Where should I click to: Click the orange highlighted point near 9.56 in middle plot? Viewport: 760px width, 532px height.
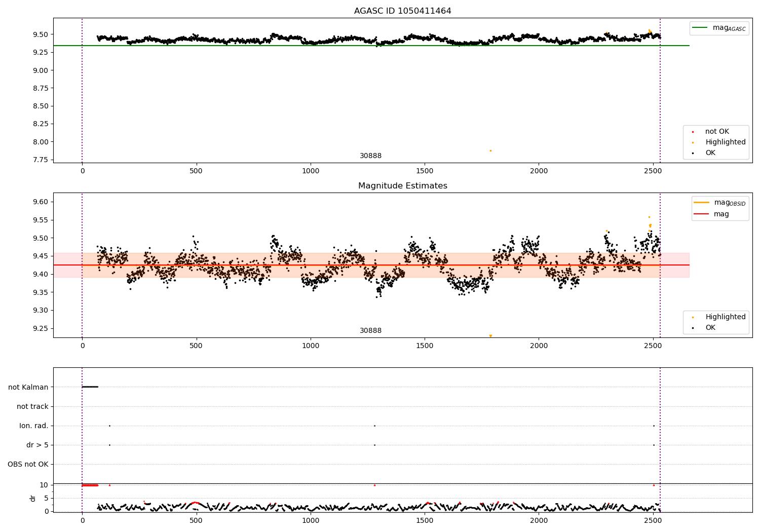pos(649,217)
